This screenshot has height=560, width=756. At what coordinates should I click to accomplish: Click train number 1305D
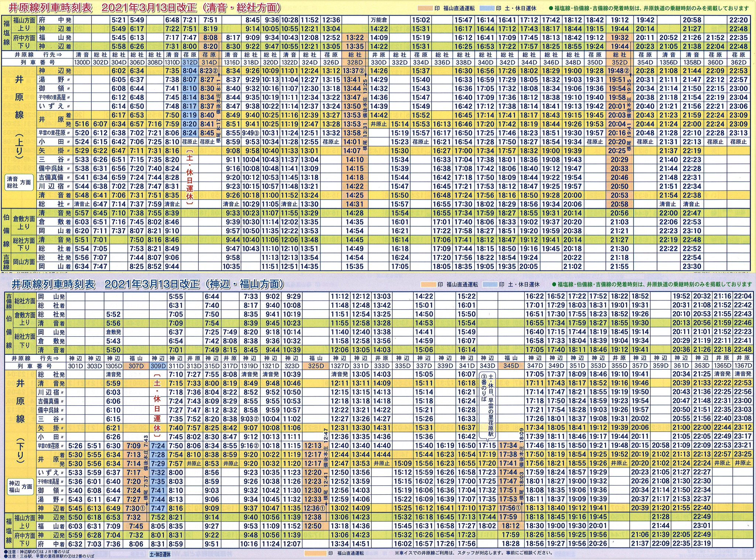point(113,366)
